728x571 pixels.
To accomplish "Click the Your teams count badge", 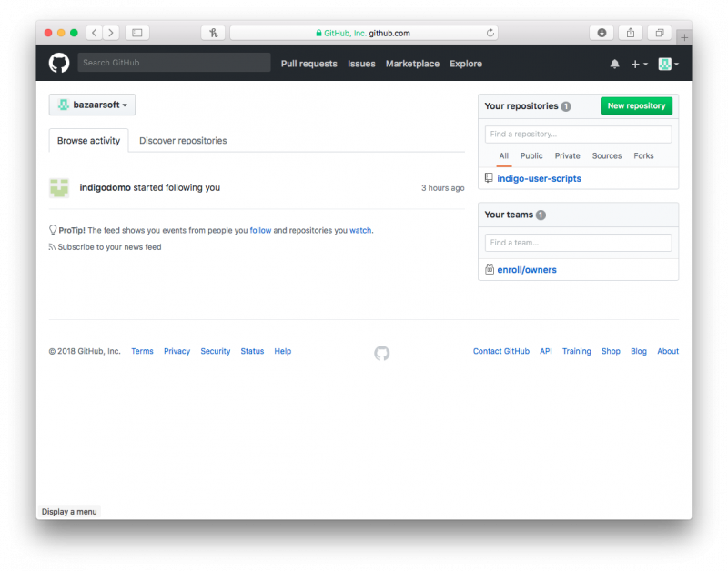I will (x=541, y=215).
